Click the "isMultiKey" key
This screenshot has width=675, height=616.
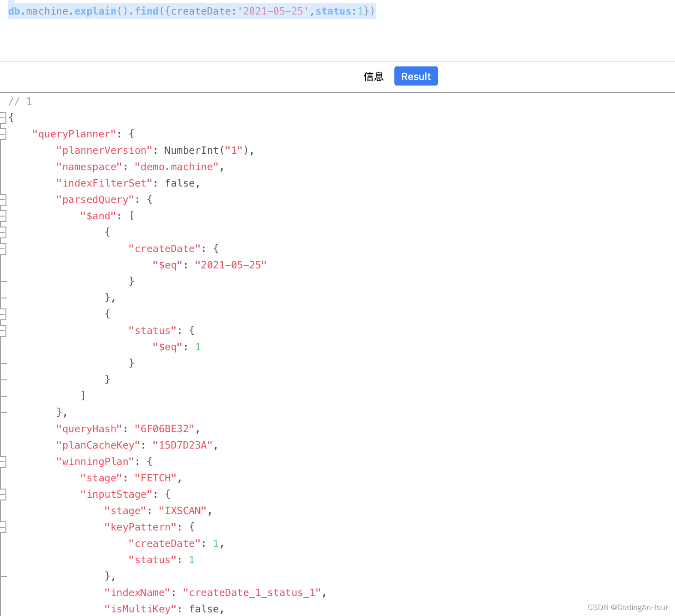pyautogui.click(x=141, y=609)
